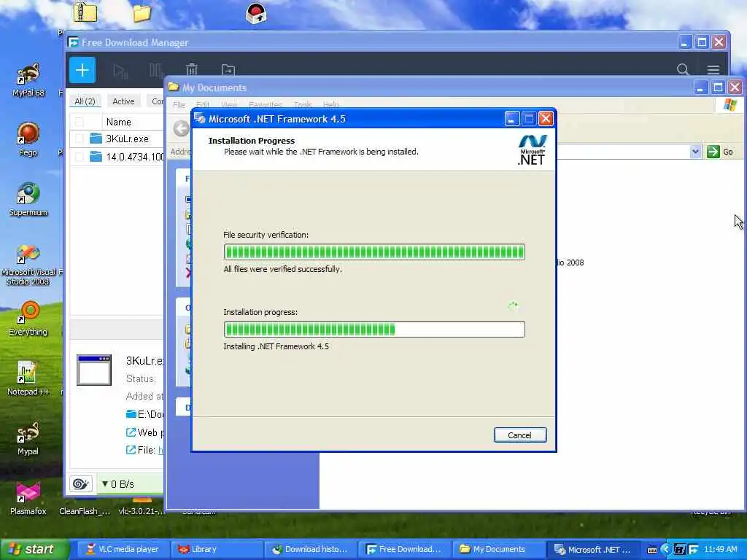Expand the address bar dropdown in My Documents
This screenshot has width=747, height=560.
click(x=695, y=152)
